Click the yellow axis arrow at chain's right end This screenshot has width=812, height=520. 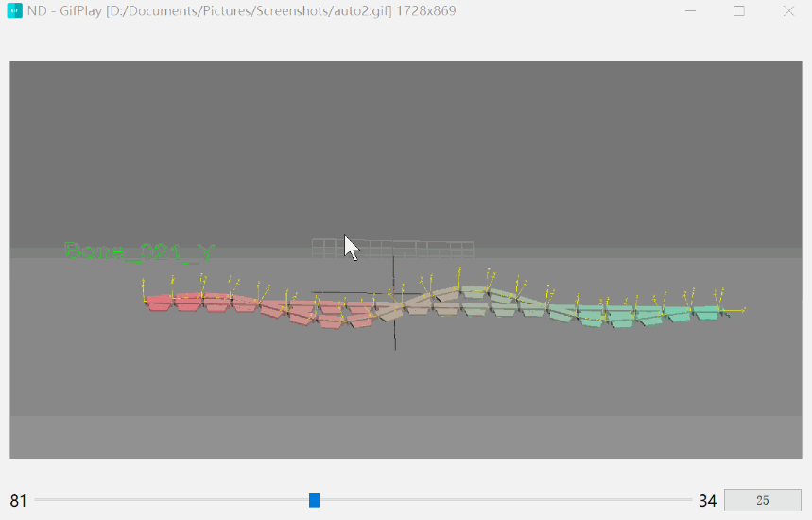(737, 309)
